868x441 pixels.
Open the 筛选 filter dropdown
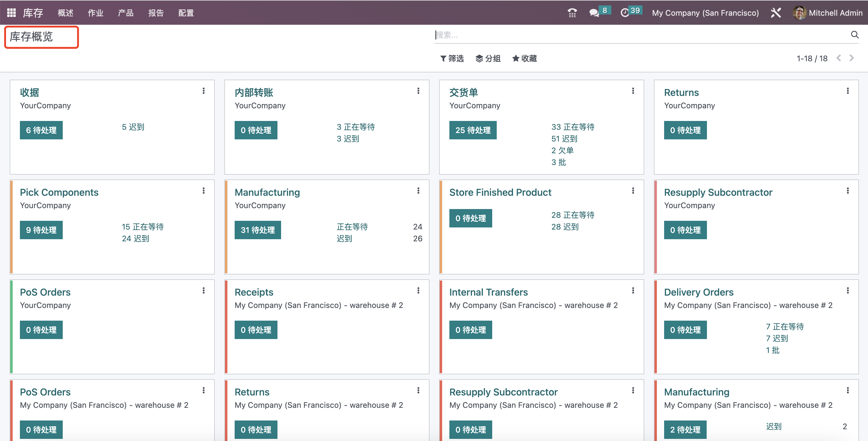pos(452,58)
